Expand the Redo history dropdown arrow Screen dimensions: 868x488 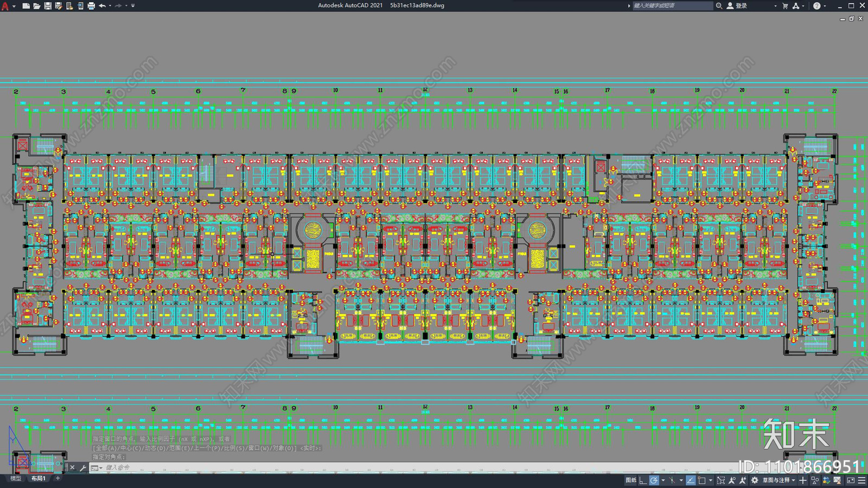(x=126, y=5)
